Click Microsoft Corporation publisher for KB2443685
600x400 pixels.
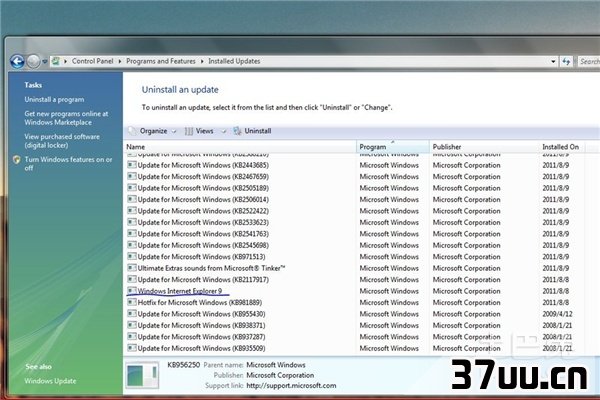click(x=466, y=165)
